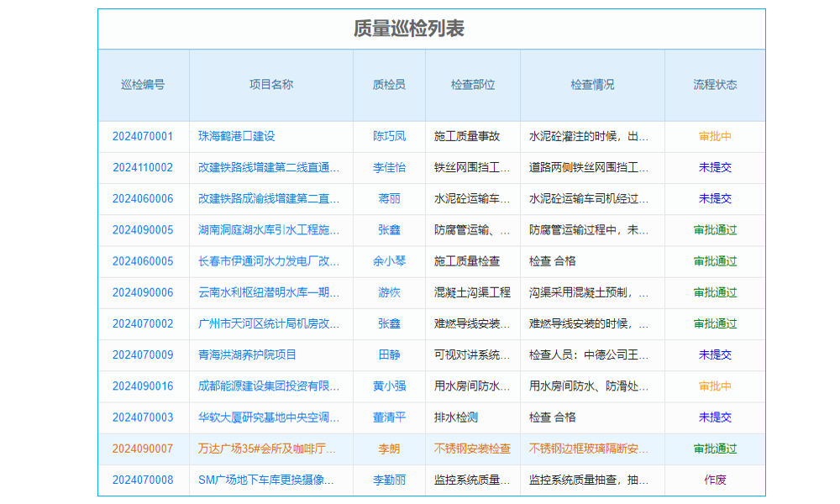Click the 审批中 status of first row
840x504 pixels.
click(x=715, y=136)
